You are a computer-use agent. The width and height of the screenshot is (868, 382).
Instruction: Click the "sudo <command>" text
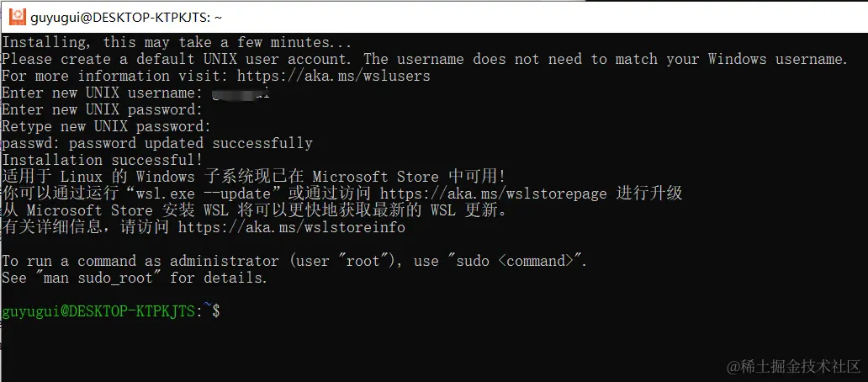(518, 261)
